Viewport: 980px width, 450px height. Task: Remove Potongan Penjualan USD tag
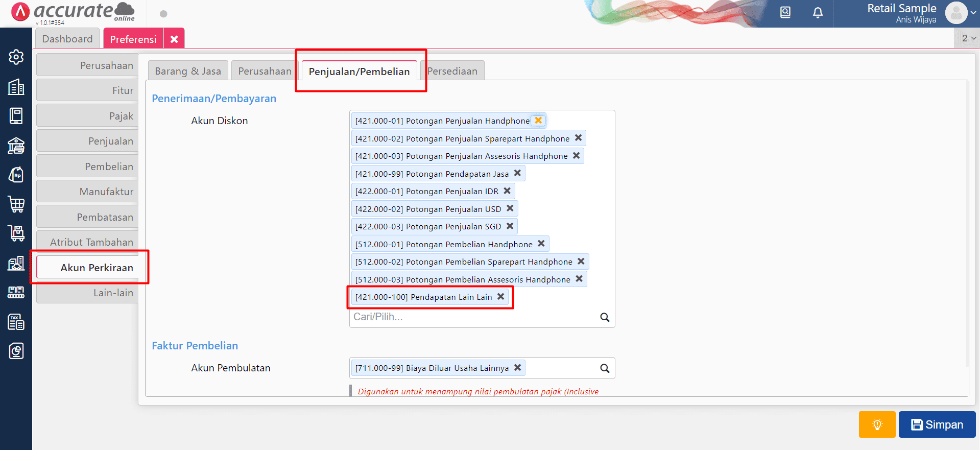click(x=510, y=208)
